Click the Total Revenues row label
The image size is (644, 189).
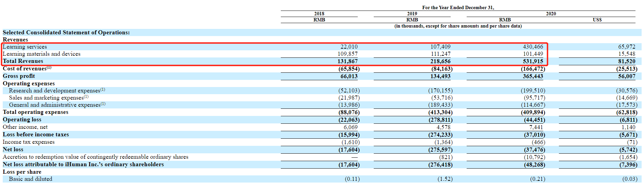tap(23, 61)
